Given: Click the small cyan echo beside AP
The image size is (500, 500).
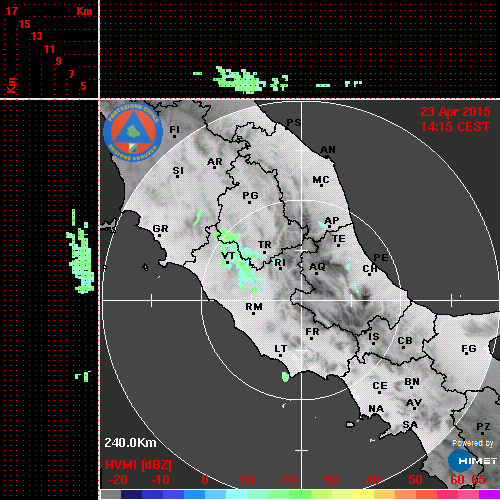Looking at the screenshot, I should coord(322,224).
